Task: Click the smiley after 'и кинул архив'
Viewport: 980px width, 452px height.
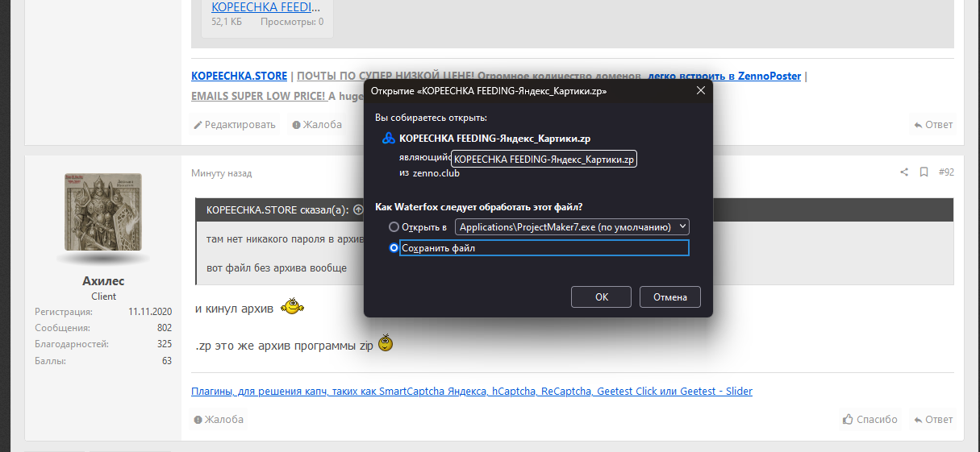Action: pyautogui.click(x=292, y=307)
